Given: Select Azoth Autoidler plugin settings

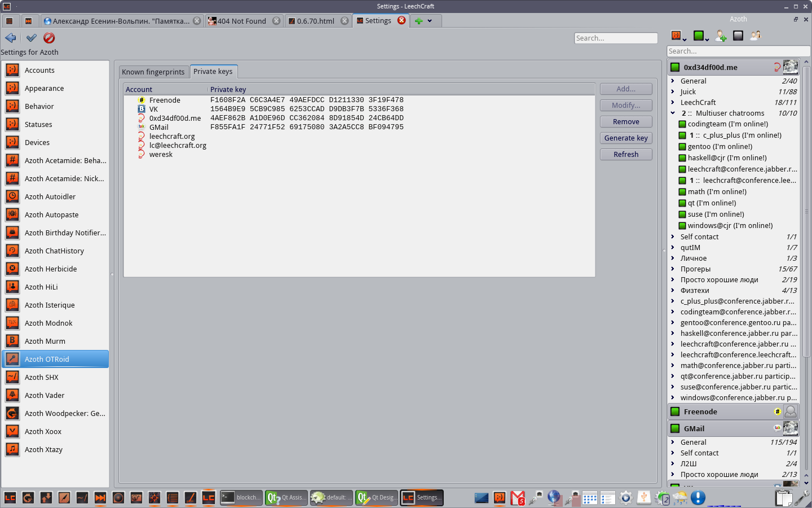Looking at the screenshot, I should point(55,196).
